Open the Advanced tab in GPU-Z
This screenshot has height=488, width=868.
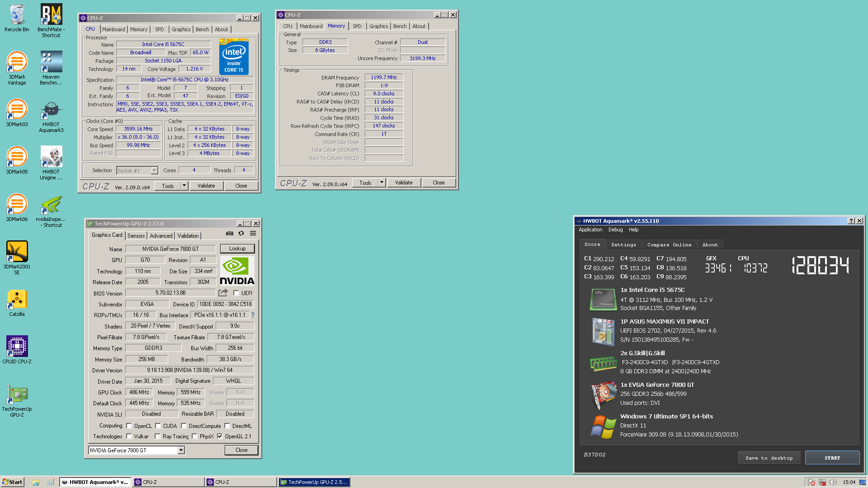click(x=161, y=235)
